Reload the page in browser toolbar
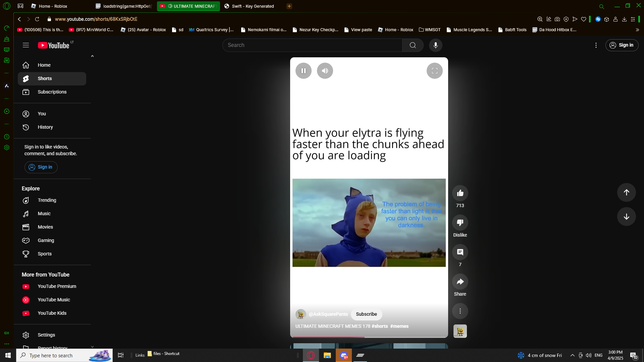 tap(37, 19)
